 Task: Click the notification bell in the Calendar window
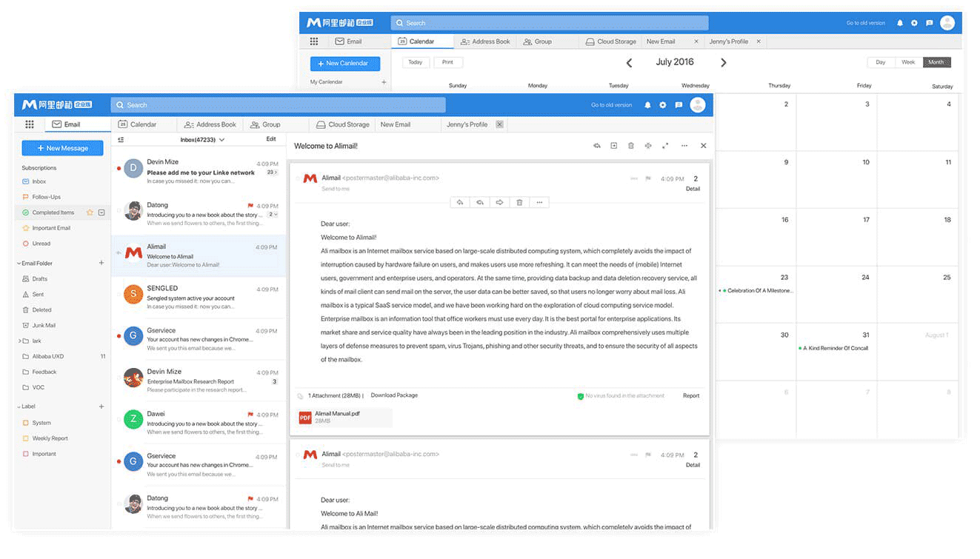(x=900, y=23)
